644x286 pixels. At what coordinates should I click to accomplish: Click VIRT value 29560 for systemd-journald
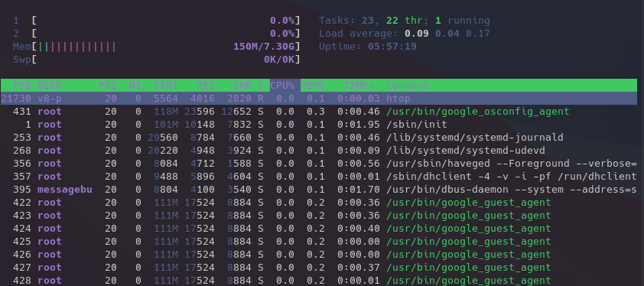pyautogui.click(x=163, y=138)
